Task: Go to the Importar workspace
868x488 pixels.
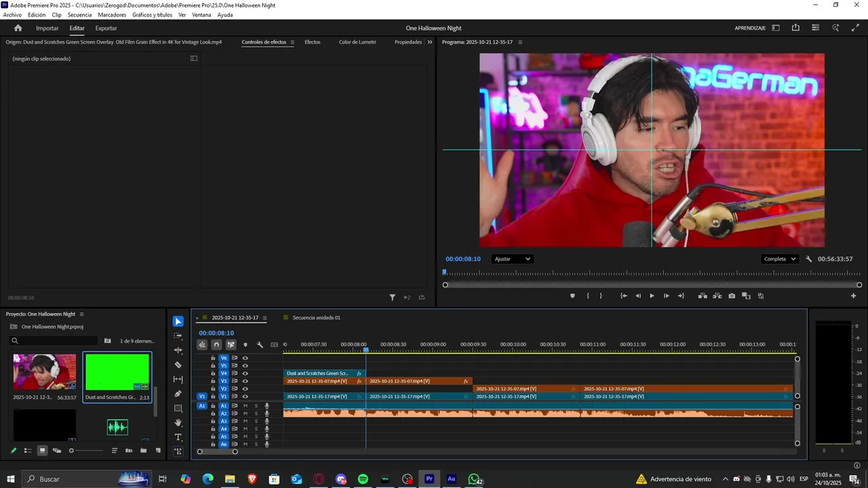Action: point(47,28)
